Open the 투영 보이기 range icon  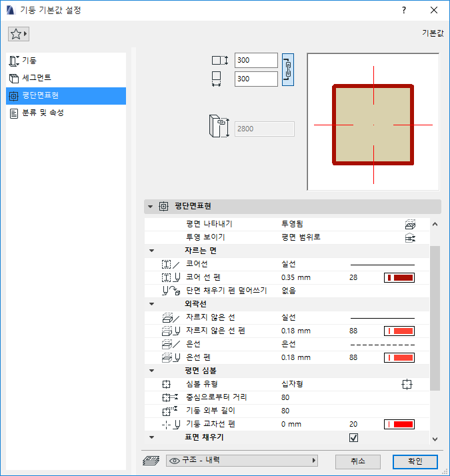click(410, 238)
